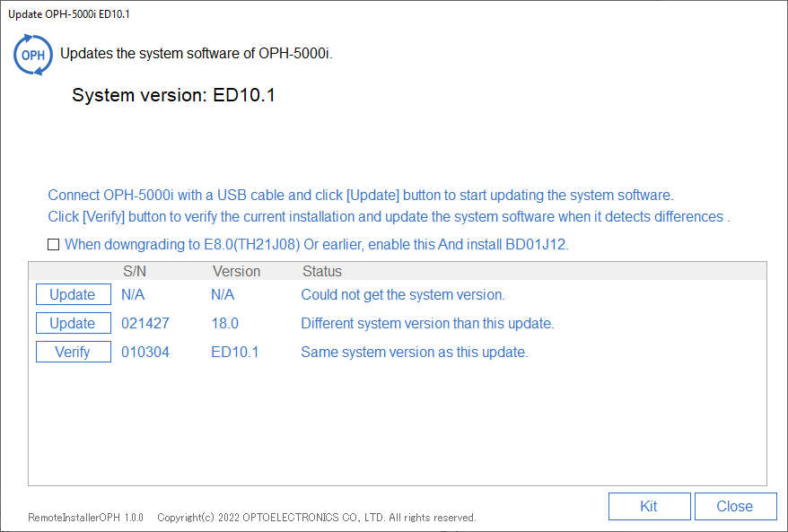Click the ED10.1 version cell in list
The height and width of the screenshot is (532, 788).
tap(234, 352)
